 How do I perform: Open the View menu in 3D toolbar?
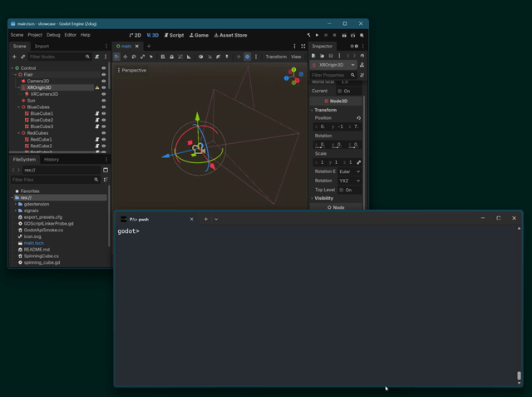click(x=296, y=57)
